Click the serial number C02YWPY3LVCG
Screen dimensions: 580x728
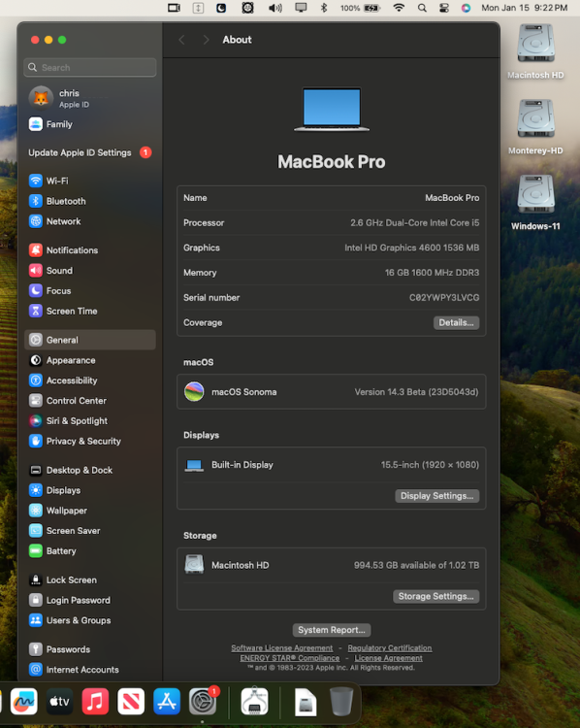pyautogui.click(x=444, y=298)
